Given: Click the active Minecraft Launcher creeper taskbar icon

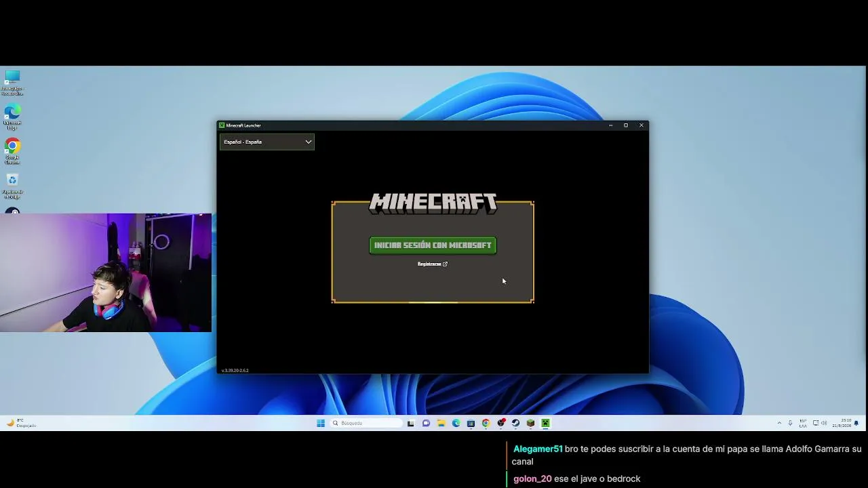Looking at the screenshot, I should tap(545, 423).
